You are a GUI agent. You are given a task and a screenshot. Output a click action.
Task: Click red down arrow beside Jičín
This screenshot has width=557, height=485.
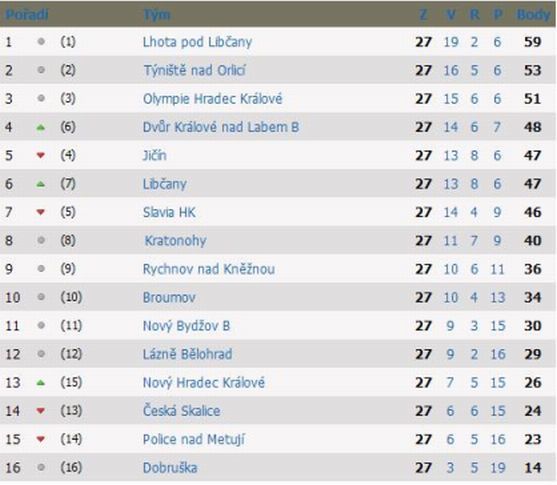pyautogui.click(x=41, y=155)
